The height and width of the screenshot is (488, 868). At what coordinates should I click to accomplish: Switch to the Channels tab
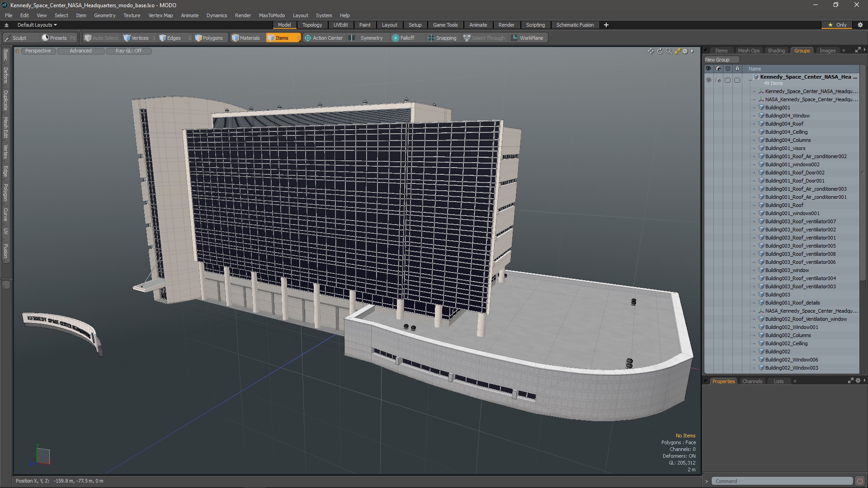point(752,381)
